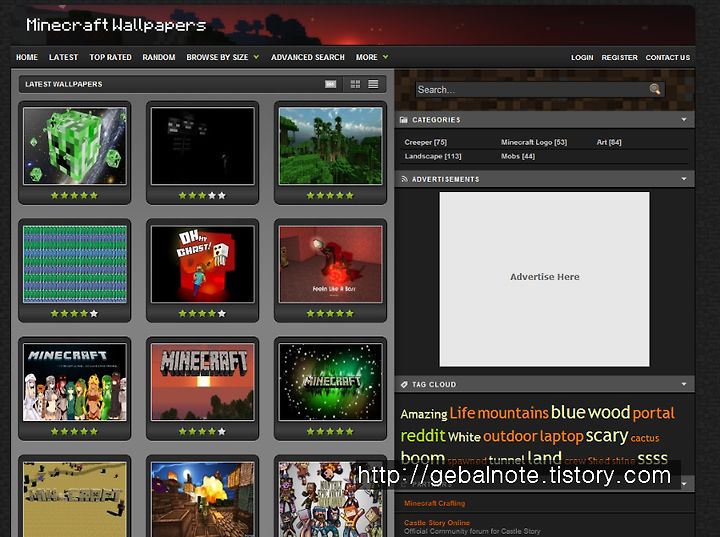Collapse the Advertisements panel arrow
The width and height of the screenshot is (720, 537).
tap(684, 179)
